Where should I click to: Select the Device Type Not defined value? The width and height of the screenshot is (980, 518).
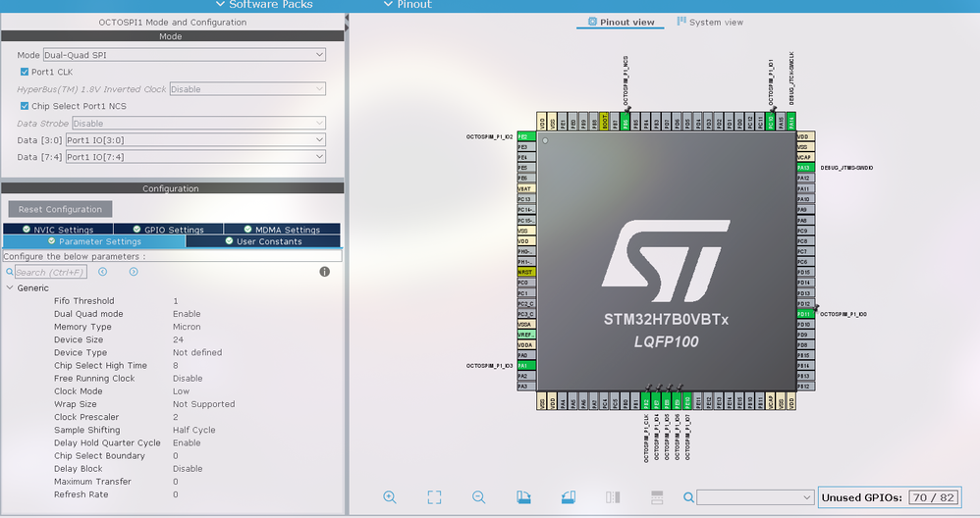[197, 352]
